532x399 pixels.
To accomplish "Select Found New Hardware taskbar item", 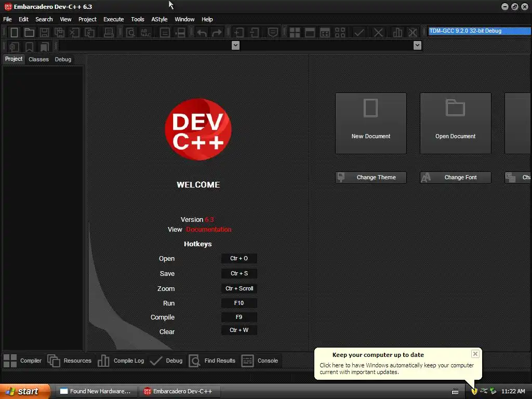I will point(96,391).
